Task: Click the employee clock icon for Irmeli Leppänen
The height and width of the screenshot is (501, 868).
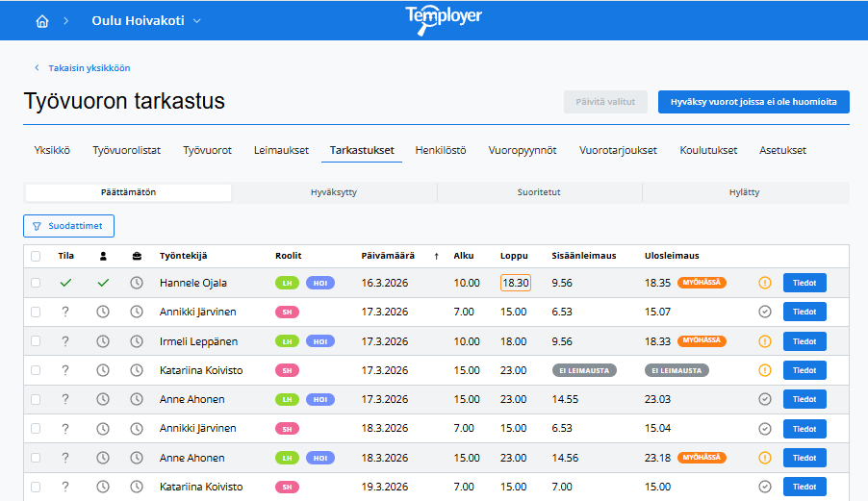Action: click(x=103, y=341)
